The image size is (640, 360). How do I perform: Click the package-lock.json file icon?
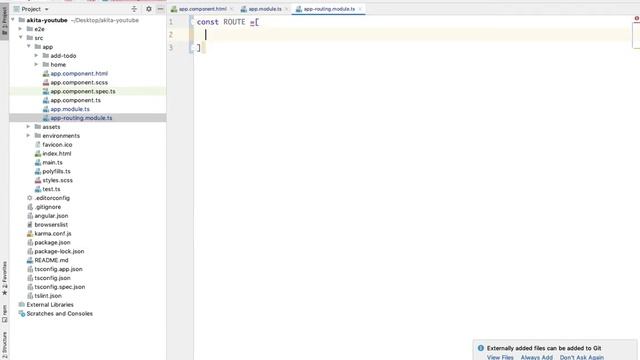click(30, 251)
